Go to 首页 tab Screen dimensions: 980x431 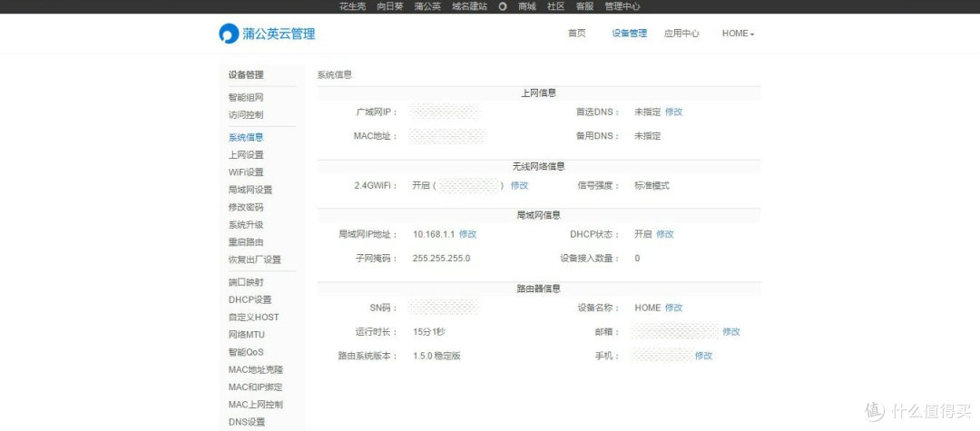pos(577,34)
